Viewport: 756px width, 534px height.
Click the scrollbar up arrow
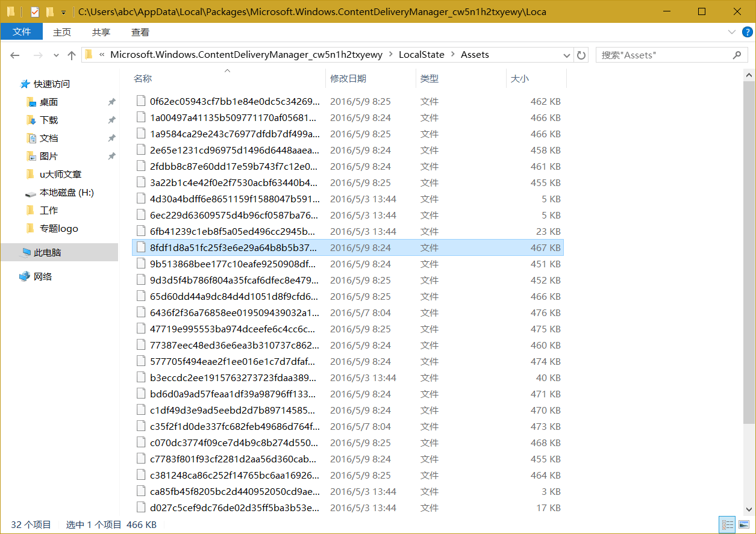click(x=749, y=75)
